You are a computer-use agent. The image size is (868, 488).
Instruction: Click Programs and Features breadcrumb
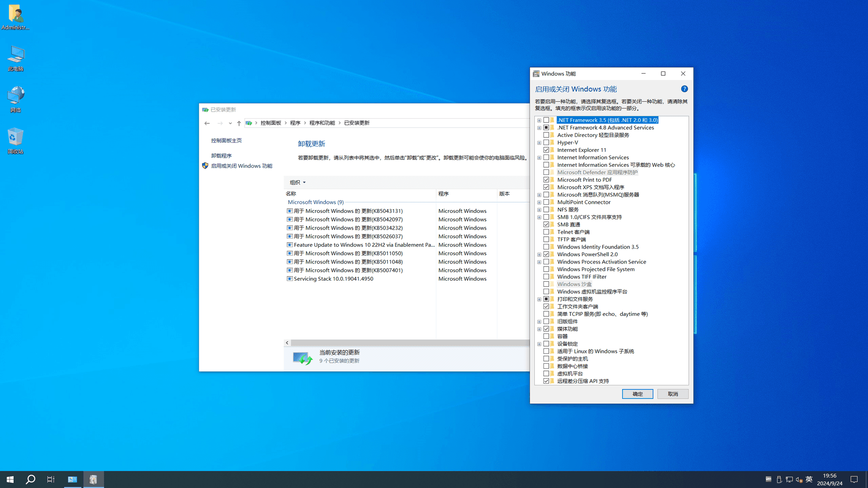pyautogui.click(x=322, y=123)
